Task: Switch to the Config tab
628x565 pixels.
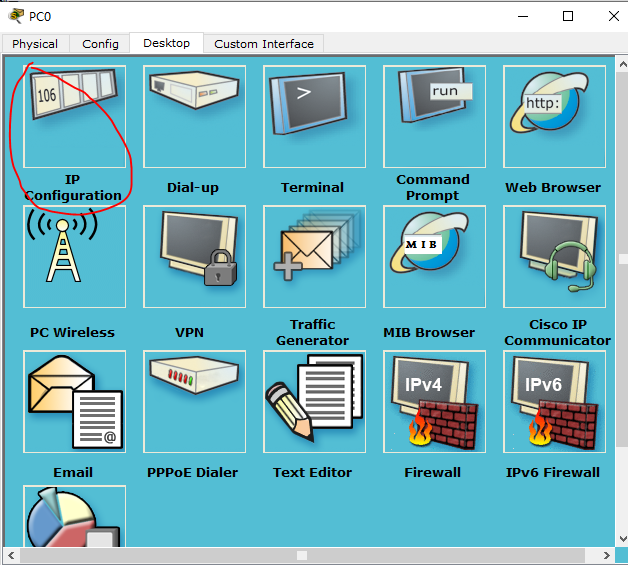Action: point(100,44)
